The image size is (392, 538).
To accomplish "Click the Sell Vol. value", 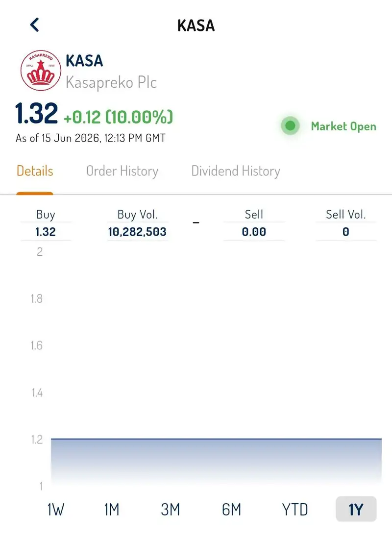I will tap(346, 232).
